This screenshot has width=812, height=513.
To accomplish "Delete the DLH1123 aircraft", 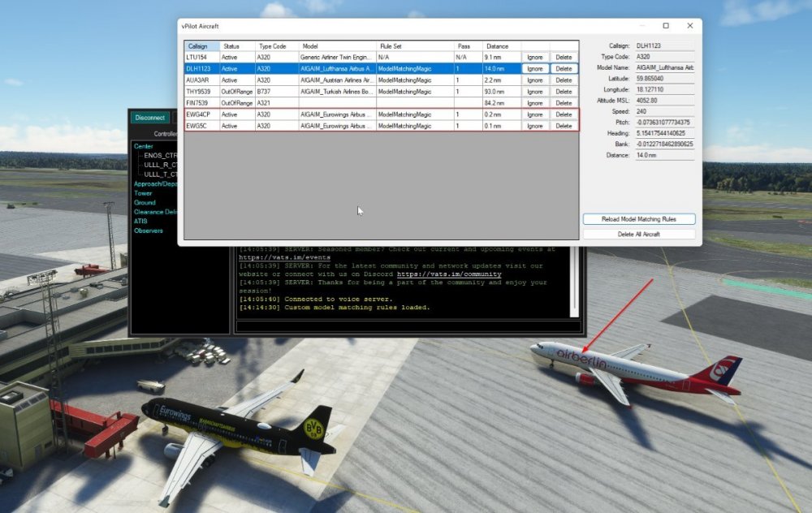I will [564, 68].
